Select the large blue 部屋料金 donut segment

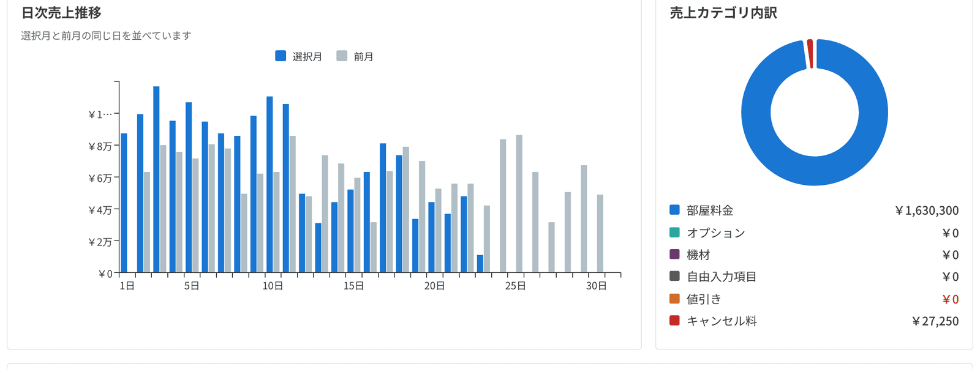coord(815,171)
